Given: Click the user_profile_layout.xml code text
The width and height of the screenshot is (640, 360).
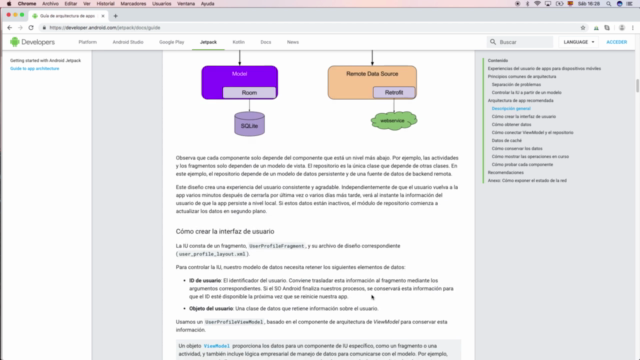Looking at the screenshot, I should [x=212, y=254].
